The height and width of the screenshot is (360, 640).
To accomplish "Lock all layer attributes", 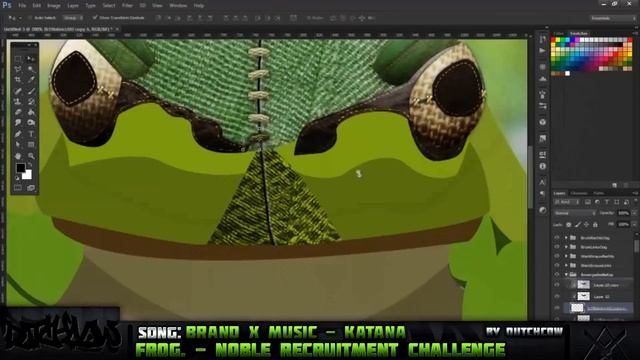I will (x=595, y=224).
